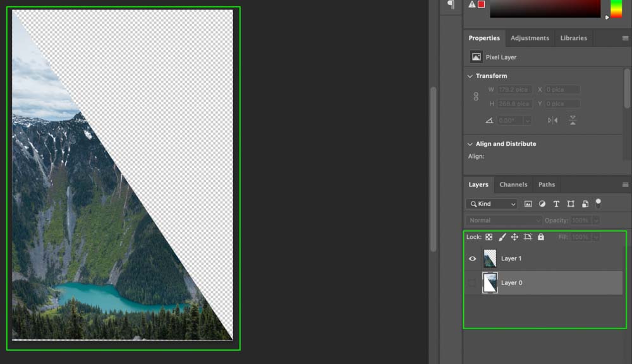This screenshot has height=364, width=632.
Task: Switch to the Channels tab
Action: [513, 185]
